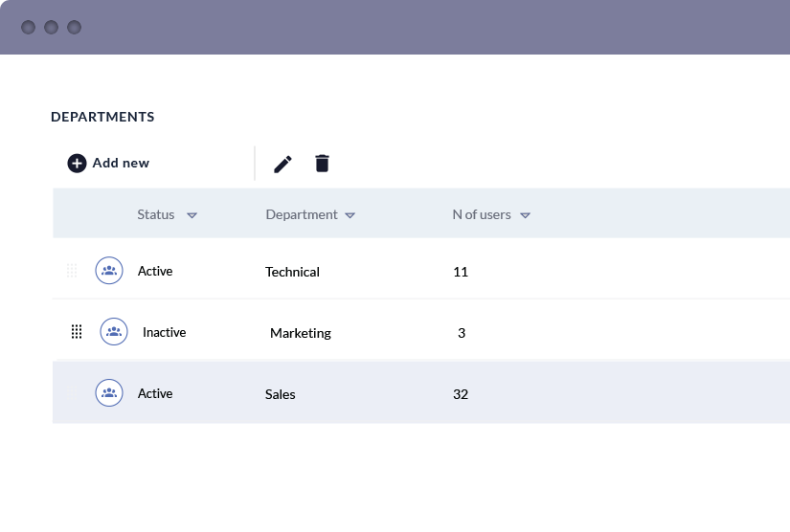Image resolution: width=790 pixels, height=532 pixels.
Task: Open the Department column sort arrow
Action: pyautogui.click(x=350, y=215)
